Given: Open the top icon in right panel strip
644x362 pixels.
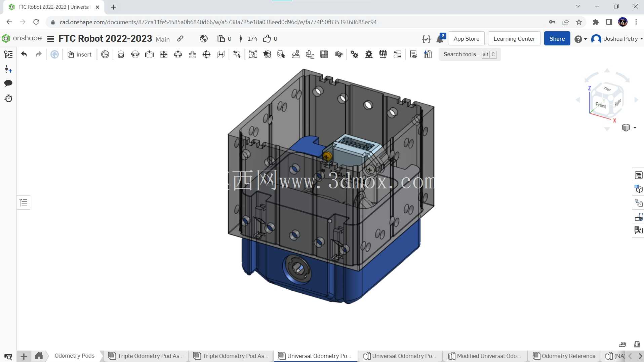Looking at the screenshot, I should coord(638,175).
